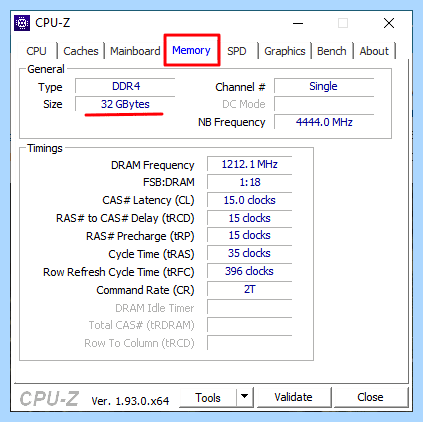Switch to the Graphics tab
Viewport: 423px width, 422px height.
[x=285, y=51]
